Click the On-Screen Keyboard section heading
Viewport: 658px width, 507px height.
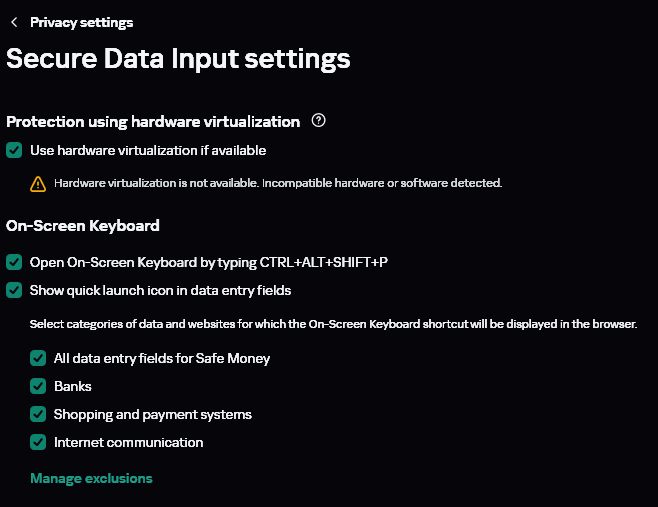coord(83,226)
